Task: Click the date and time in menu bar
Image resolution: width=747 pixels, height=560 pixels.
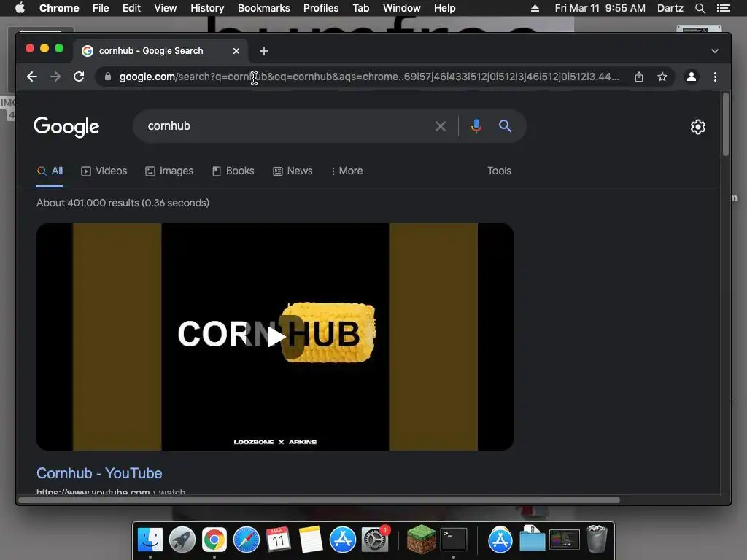Action: (600, 8)
